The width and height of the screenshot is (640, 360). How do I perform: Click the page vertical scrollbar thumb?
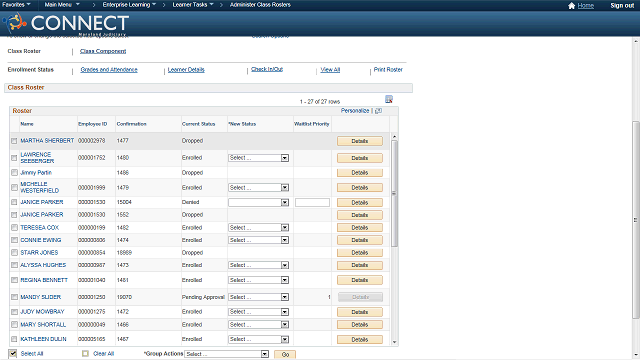click(x=636, y=220)
